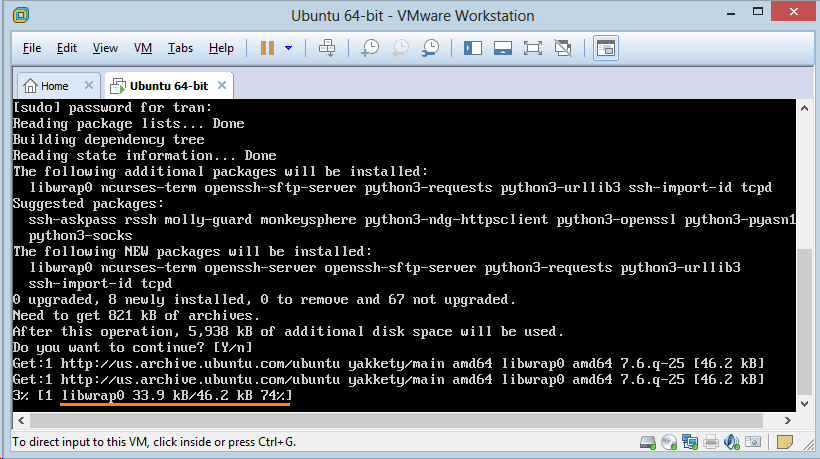Pause the virtual machine with the orange button
Image resolution: width=820 pixels, height=459 pixels.
click(267, 48)
